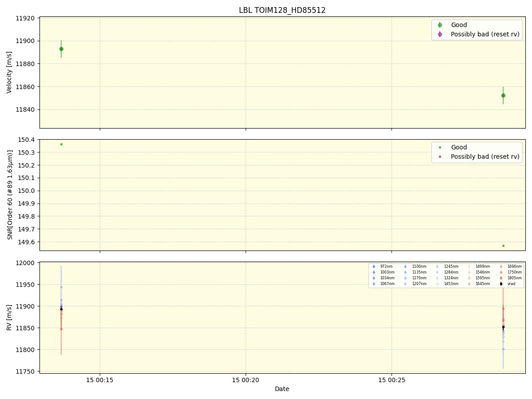Click the Date axis label
The height and width of the screenshot is (399, 532).
pyautogui.click(x=282, y=389)
